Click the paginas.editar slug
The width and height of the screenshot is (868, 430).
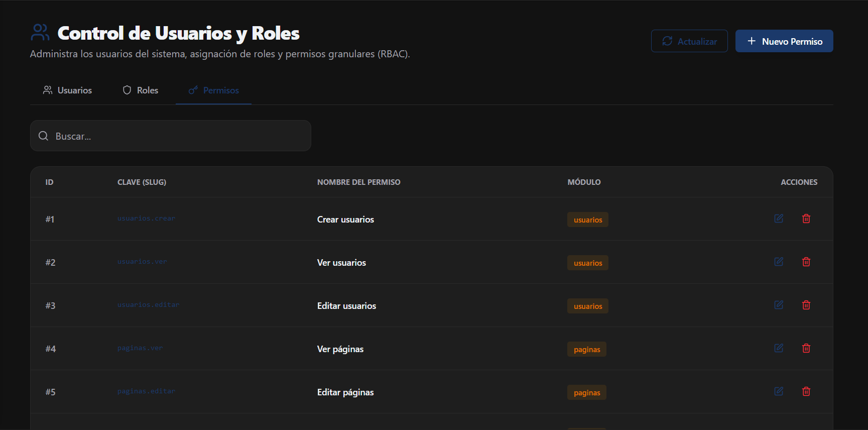146,391
